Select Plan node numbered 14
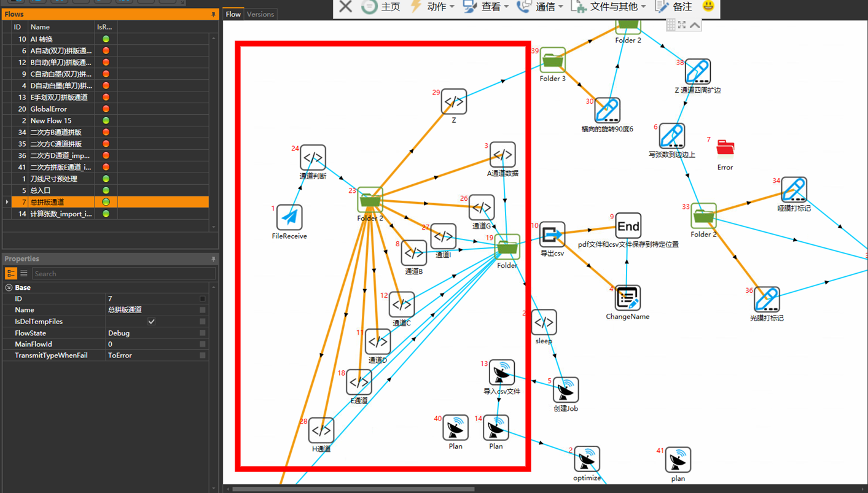This screenshot has height=493, width=868. (x=496, y=428)
